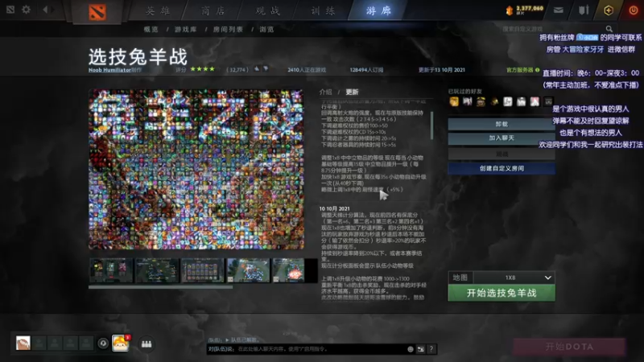Click the party voice round icon

[103, 343]
